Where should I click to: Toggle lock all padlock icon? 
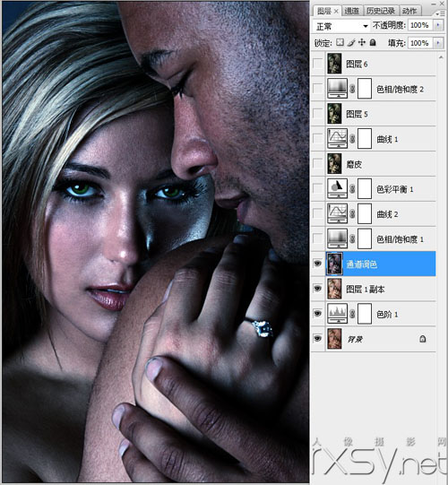coord(373,42)
